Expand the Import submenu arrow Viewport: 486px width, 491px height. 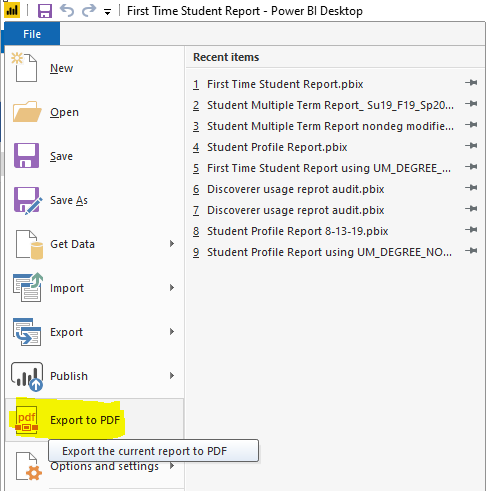(x=172, y=288)
